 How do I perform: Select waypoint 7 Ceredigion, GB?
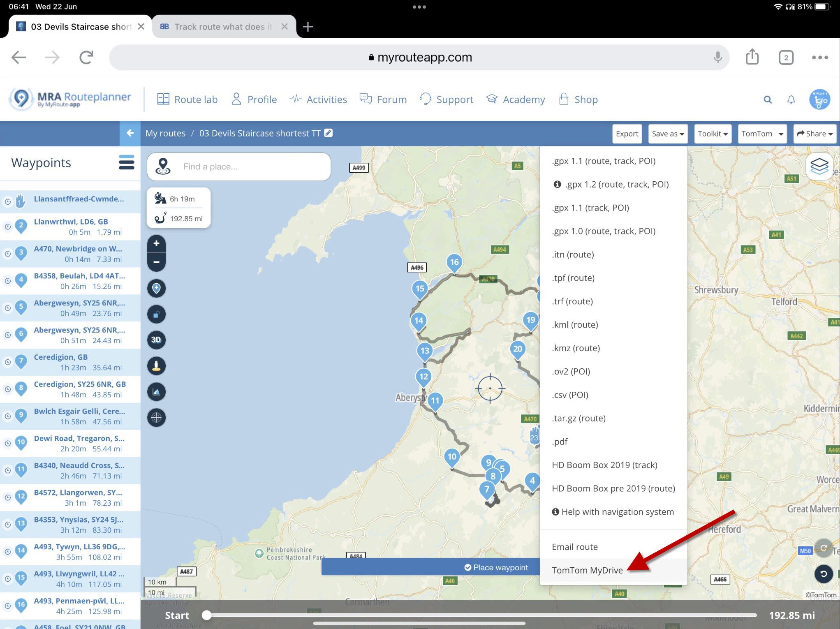tap(70, 362)
